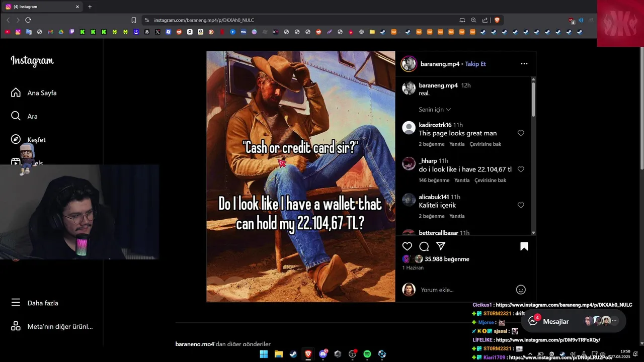Screen dimensions: 644x362
Task: Click the share page icon in the address bar
Action: pos(485,20)
